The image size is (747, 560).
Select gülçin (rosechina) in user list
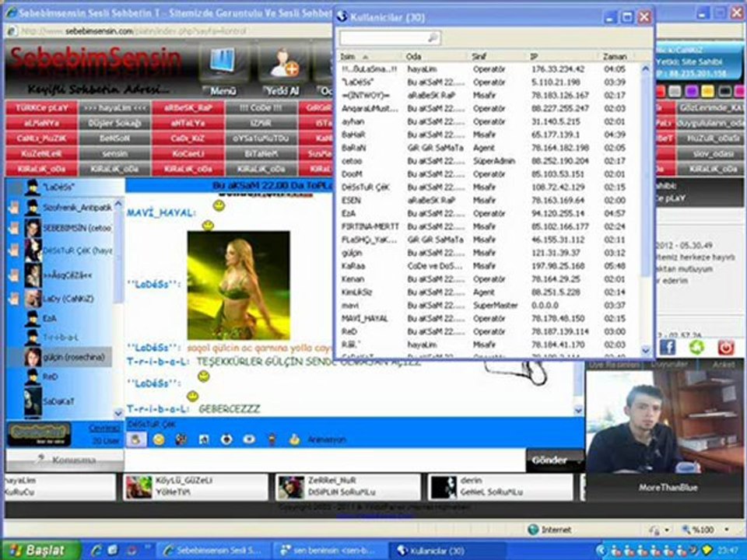[60, 357]
